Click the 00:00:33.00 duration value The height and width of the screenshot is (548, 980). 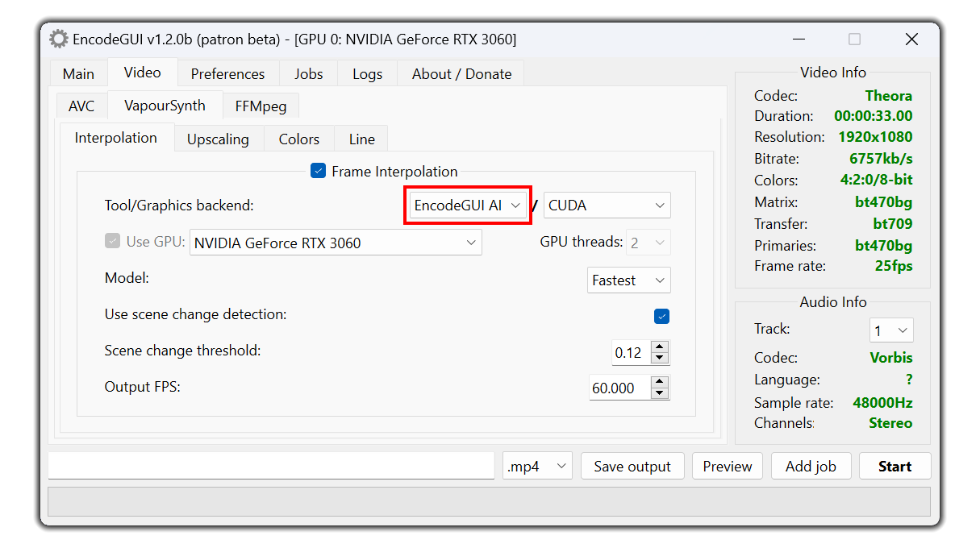(874, 116)
